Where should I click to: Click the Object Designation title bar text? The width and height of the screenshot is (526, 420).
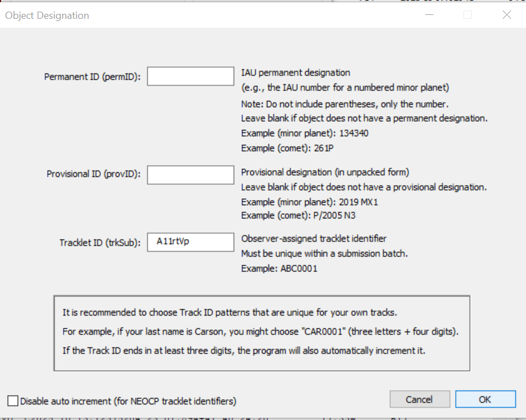[47, 15]
